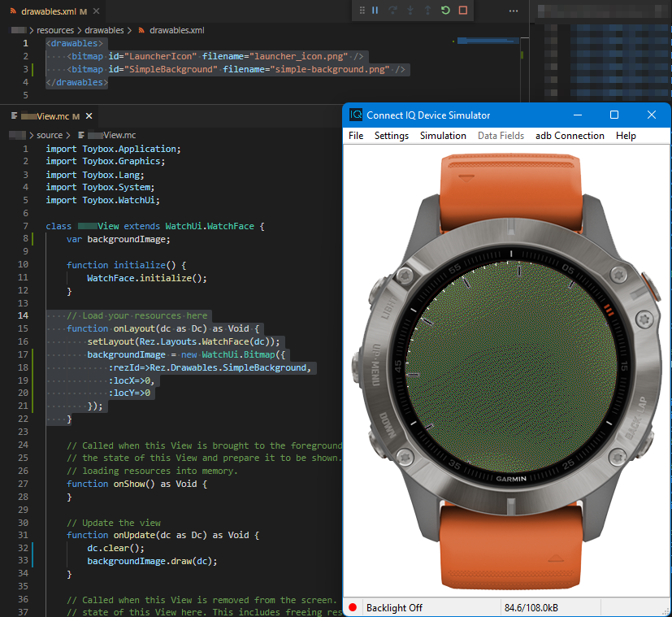Image resolution: width=672 pixels, height=617 pixels.
Task: Click 'WatchFace.initialize();' code line
Action: (x=147, y=278)
